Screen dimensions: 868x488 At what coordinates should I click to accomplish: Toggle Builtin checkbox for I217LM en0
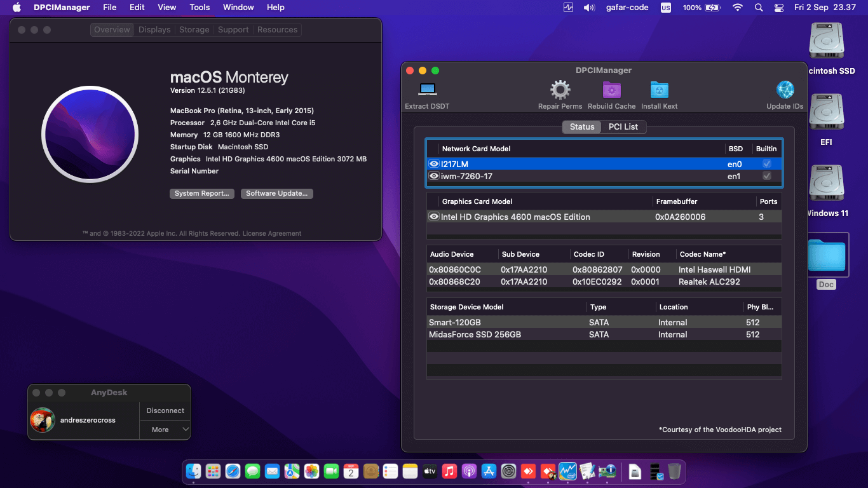coord(767,164)
